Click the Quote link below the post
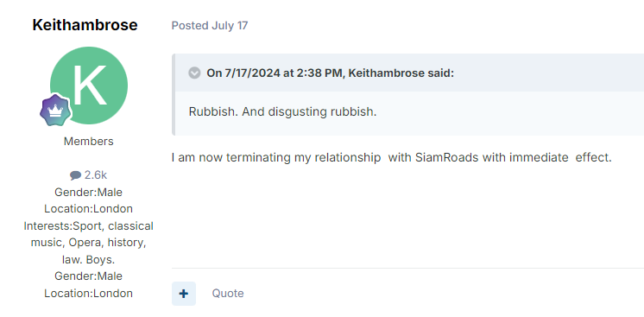The height and width of the screenshot is (317, 644). [x=228, y=294]
